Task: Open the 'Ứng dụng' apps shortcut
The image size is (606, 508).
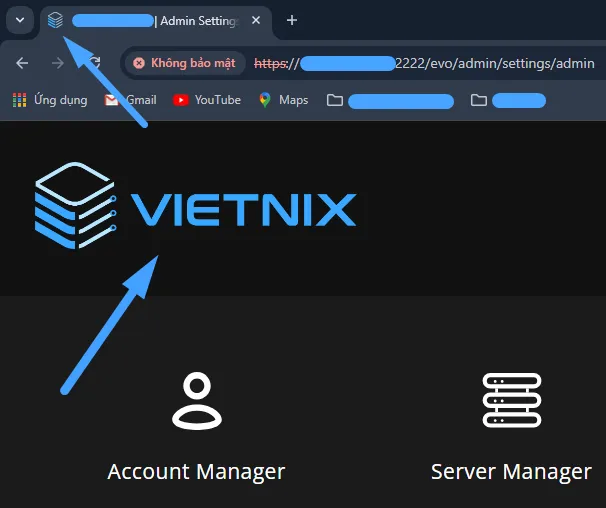Action: tap(50, 100)
